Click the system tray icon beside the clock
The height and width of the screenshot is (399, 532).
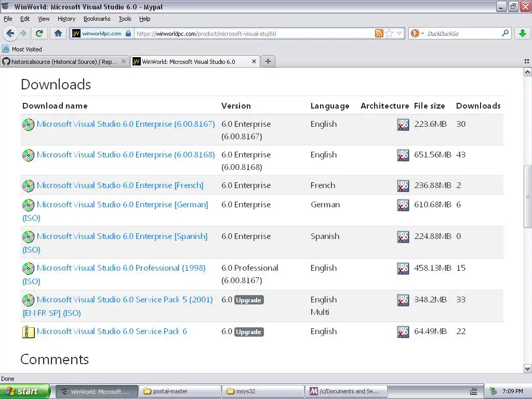point(494,391)
